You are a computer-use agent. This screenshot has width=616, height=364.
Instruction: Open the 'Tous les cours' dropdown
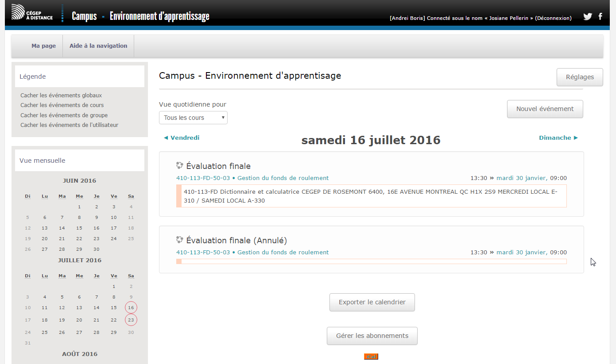(193, 118)
